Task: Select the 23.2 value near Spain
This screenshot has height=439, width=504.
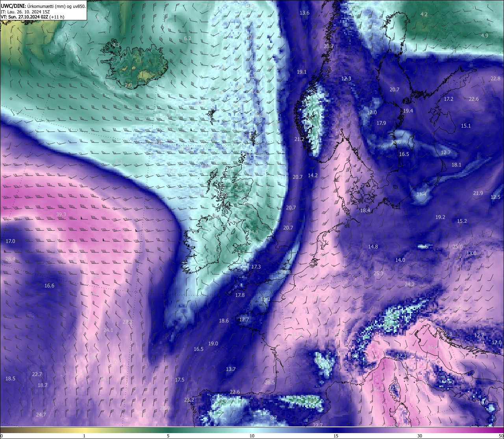Action: (189, 400)
